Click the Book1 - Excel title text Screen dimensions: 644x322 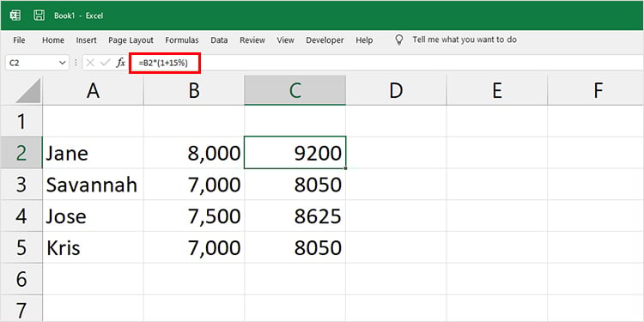[x=78, y=15]
